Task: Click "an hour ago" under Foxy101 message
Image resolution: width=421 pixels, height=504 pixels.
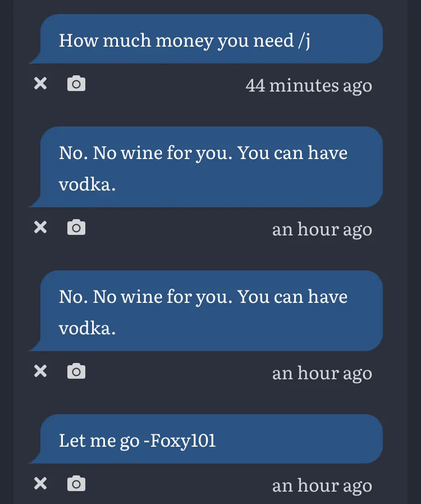Action: coord(322,485)
